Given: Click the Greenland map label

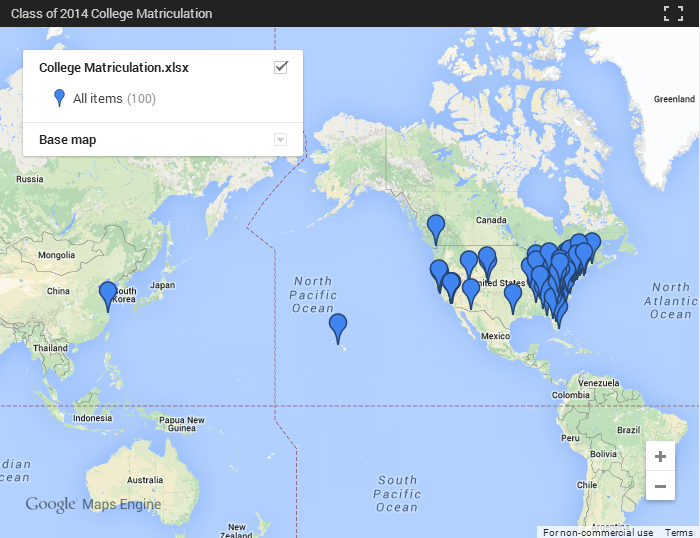Looking at the screenshot, I should point(674,99).
